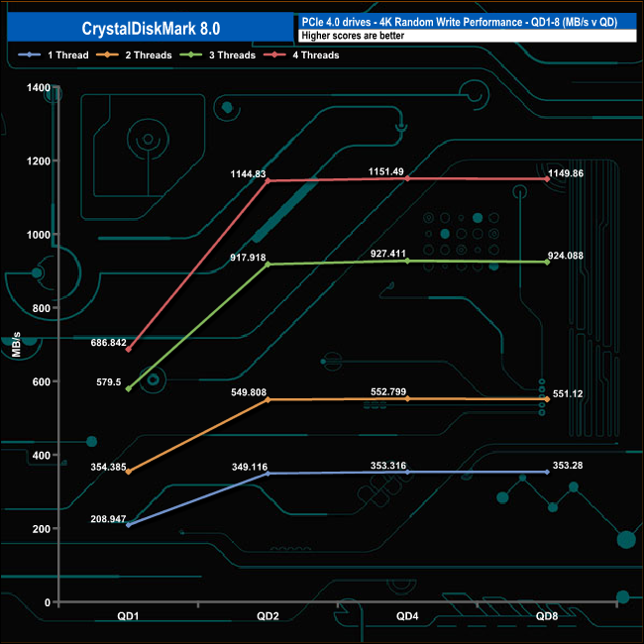Screen dimensions: 644x644
Task: Select the 2 Threads legend label
Action: coord(149,55)
